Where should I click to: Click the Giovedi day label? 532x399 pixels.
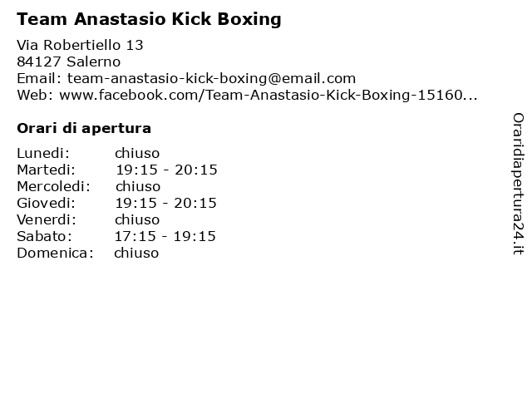coord(47,203)
